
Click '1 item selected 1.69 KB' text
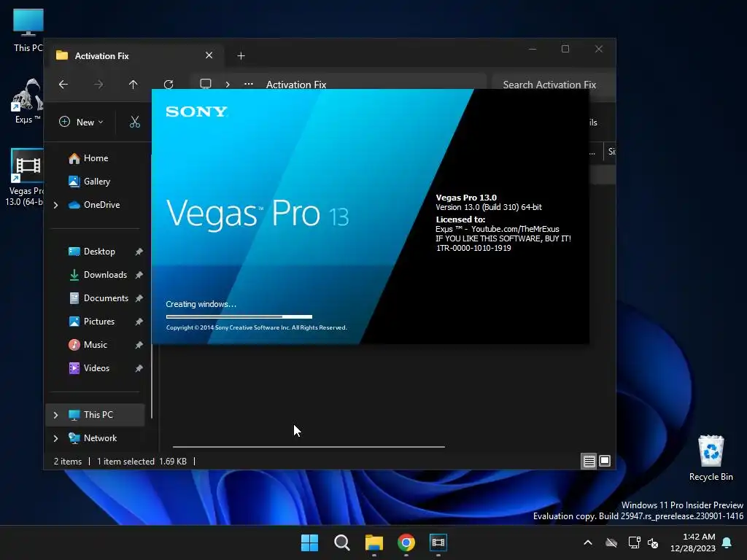(142, 462)
